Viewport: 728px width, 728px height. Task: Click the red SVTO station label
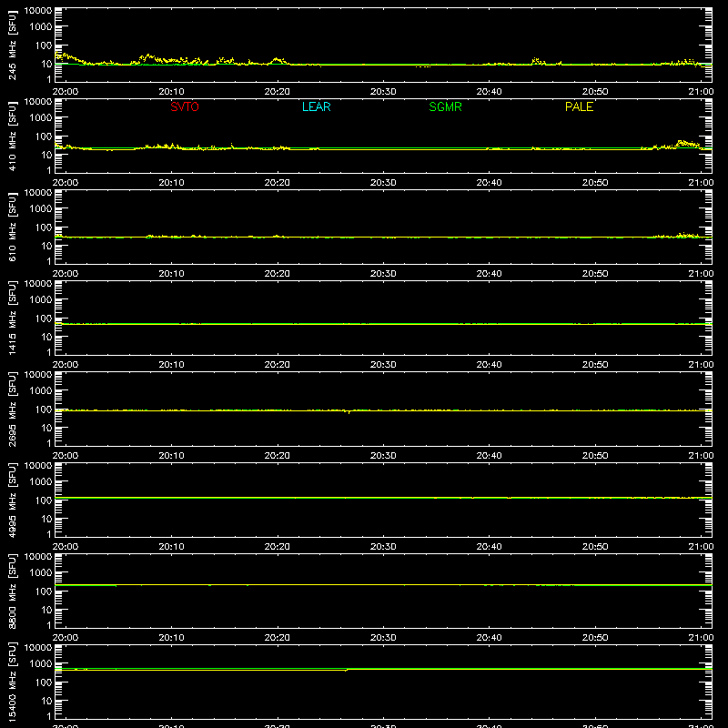coord(185,106)
